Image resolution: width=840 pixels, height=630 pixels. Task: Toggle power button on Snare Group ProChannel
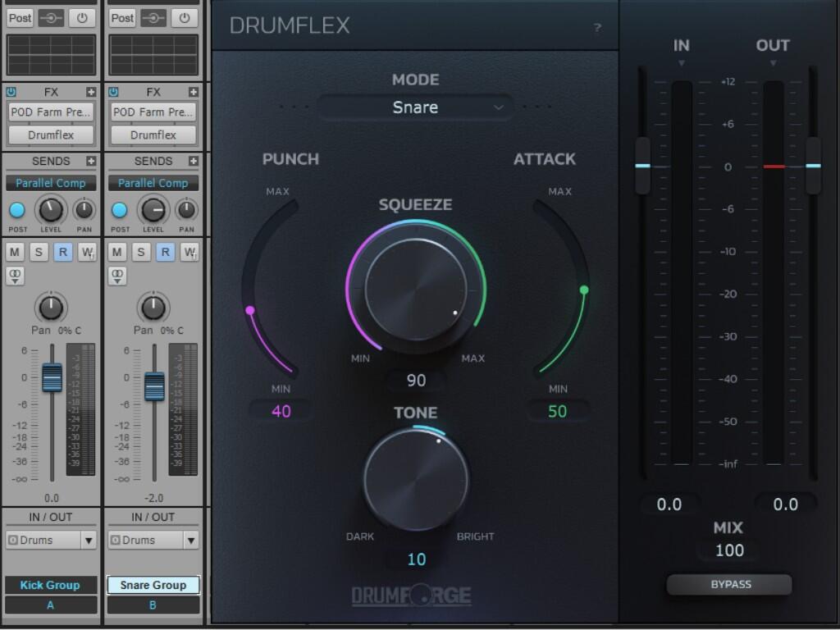click(x=184, y=18)
